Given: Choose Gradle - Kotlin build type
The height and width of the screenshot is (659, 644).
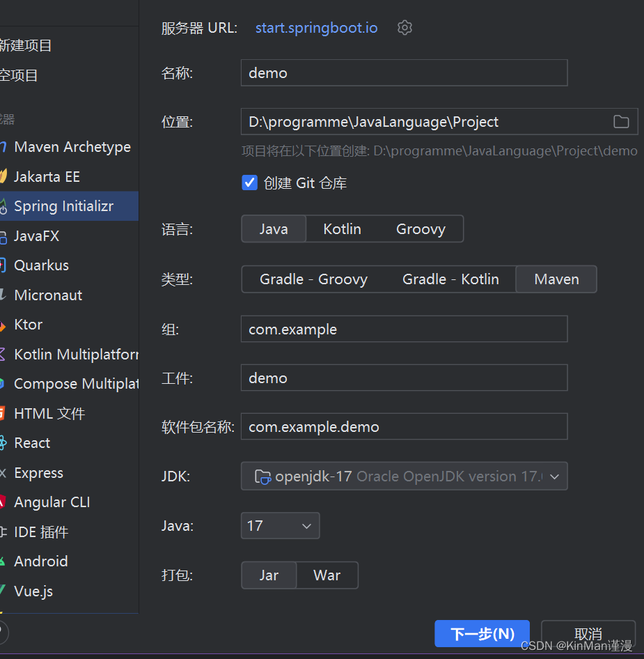Looking at the screenshot, I should (450, 279).
